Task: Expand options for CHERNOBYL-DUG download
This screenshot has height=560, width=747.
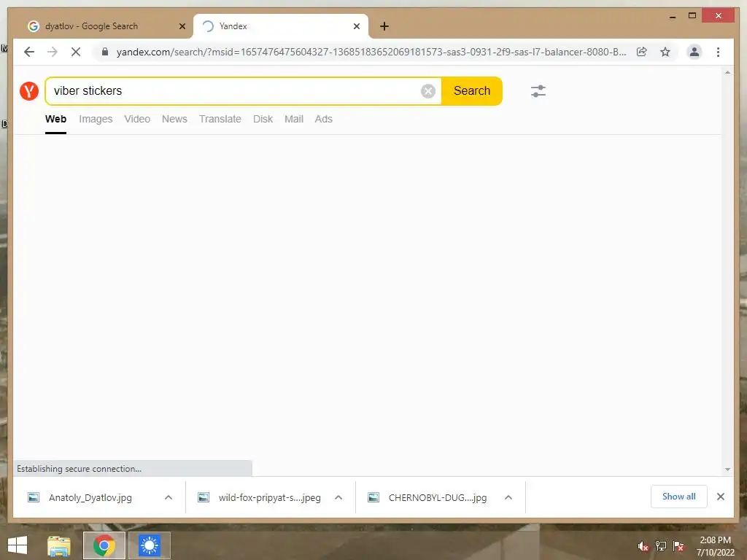Action: pyautogui.click(x=508, y=497)
